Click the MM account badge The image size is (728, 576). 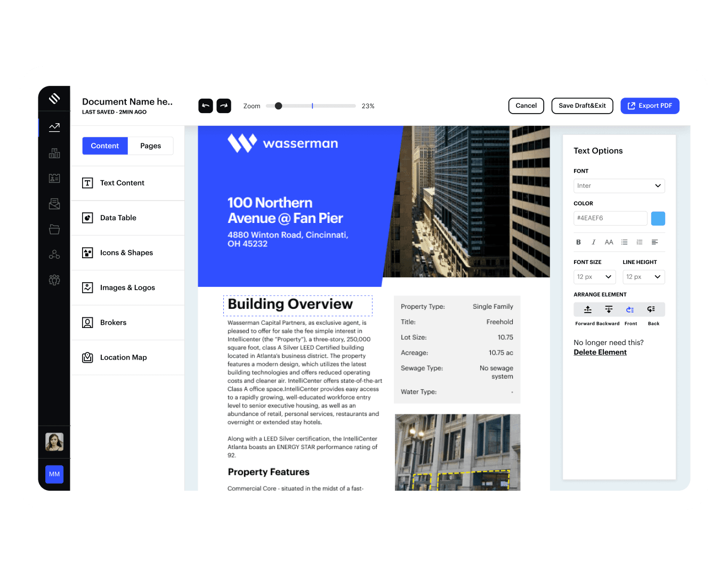[x=54, y=474]
